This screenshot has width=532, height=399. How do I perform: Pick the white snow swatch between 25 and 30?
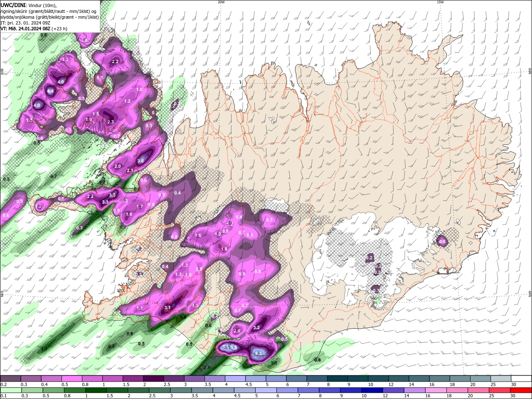point(501,379)
